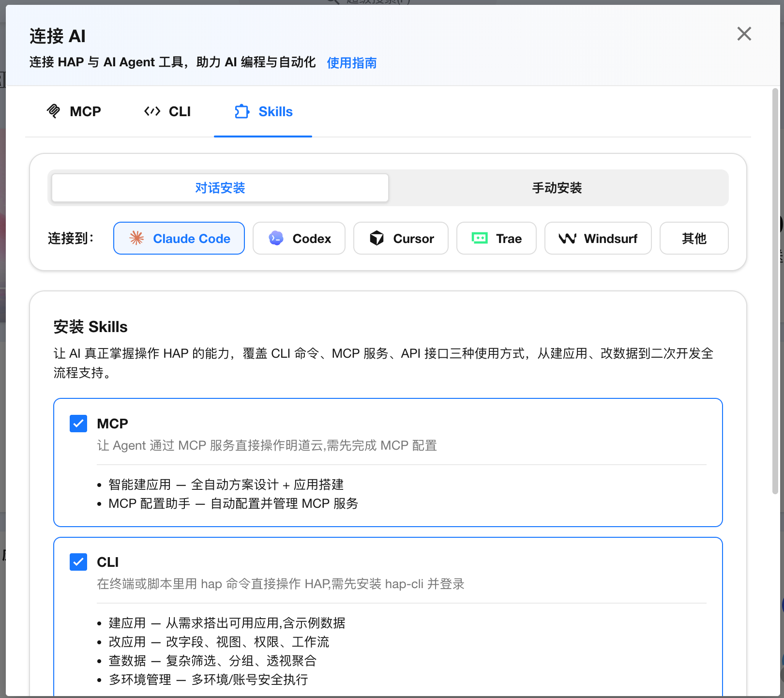Viewport: 784px width, 698px height.
Task: Click the 改应用 bullet line
Action: pos(219,642)
